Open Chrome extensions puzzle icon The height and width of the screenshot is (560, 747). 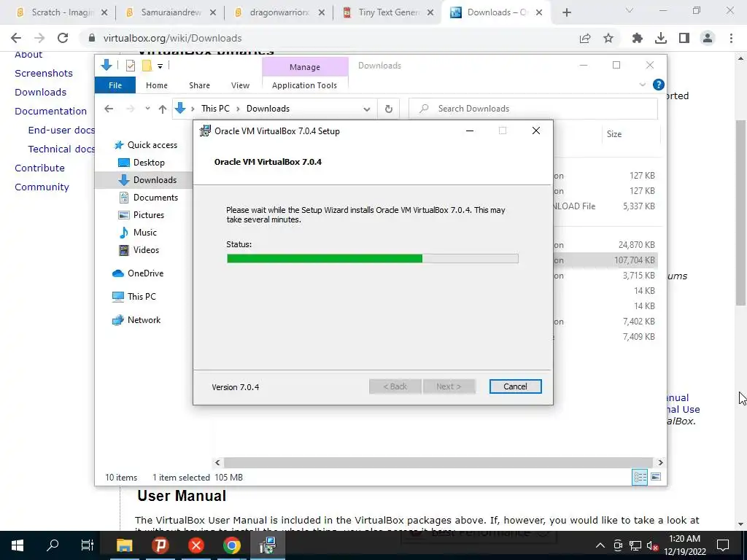637,38
